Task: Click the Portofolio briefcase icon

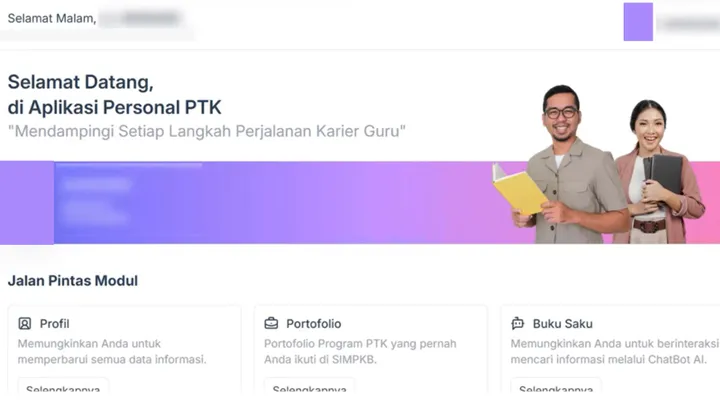Action: (271, 324)
